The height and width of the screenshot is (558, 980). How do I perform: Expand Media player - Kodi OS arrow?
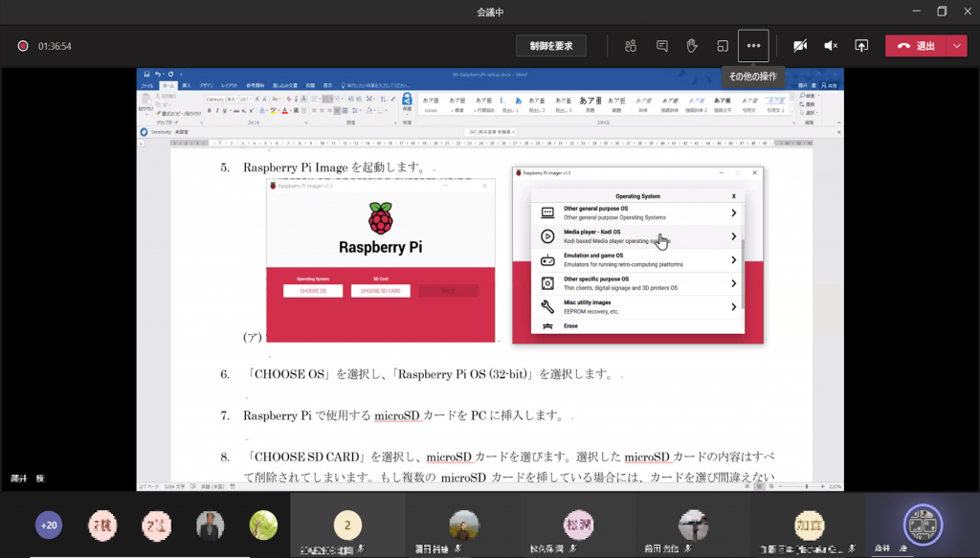coord(734,236)
